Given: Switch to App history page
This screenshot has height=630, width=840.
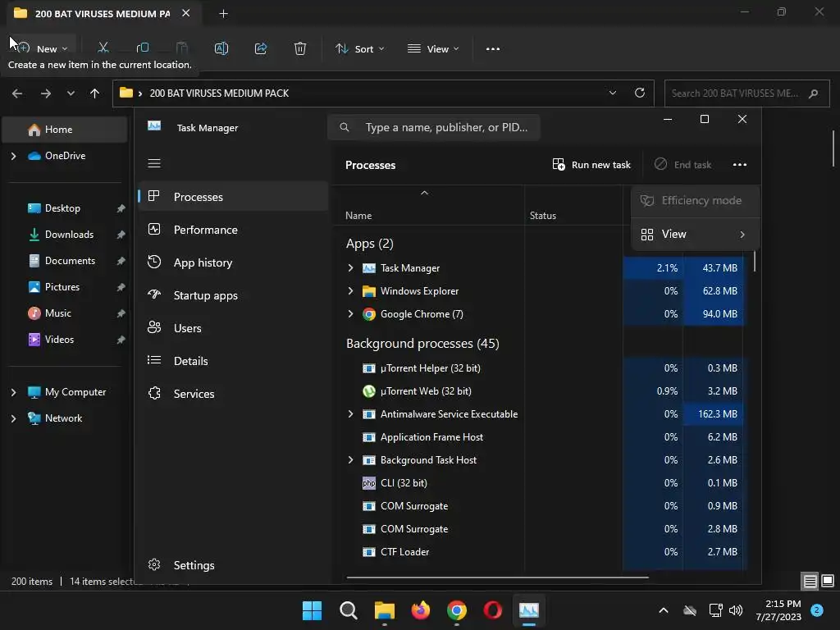Looking at the screenshot, I should 233,262.
